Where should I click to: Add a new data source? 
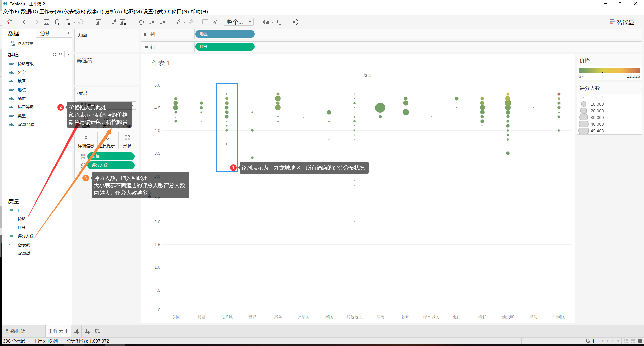point(57,22)
